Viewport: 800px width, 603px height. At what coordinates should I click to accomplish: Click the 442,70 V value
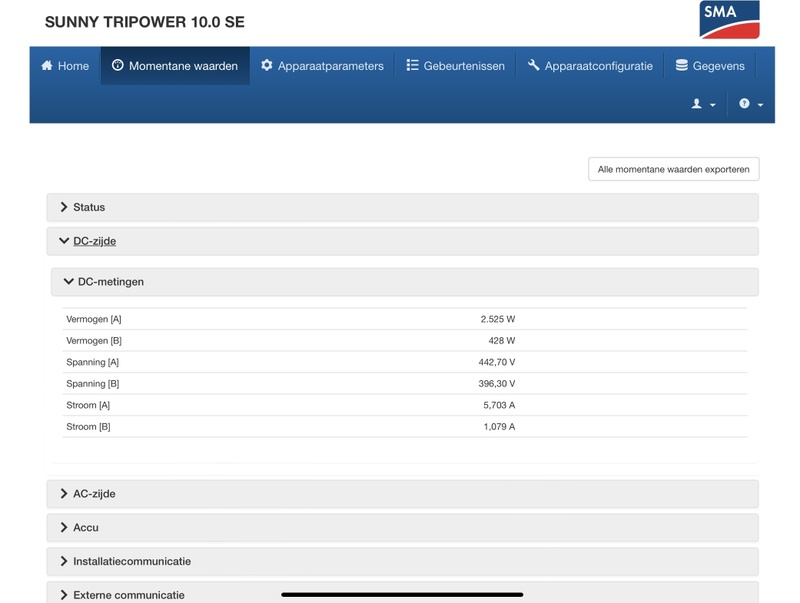click(496, 362)
